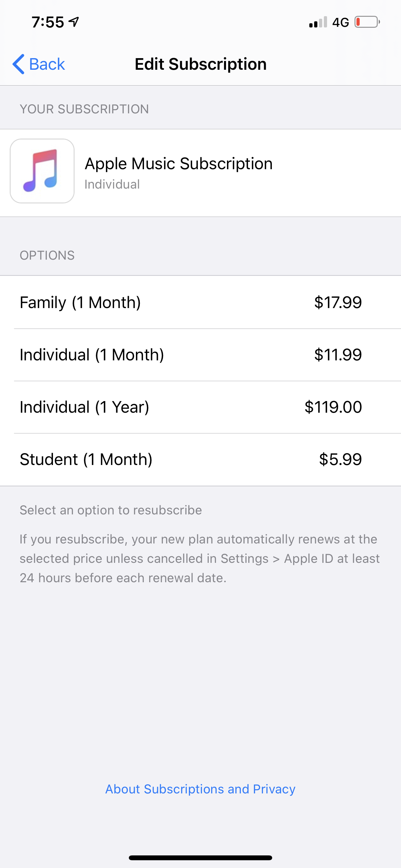
Task: Tap the $5.99 student price
Action: (340, 459)
